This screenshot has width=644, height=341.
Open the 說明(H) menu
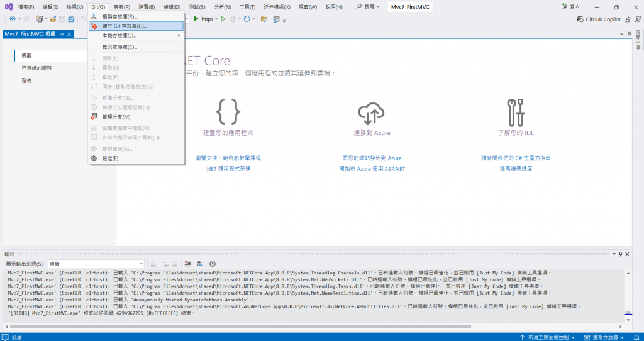tap(334, 7)
